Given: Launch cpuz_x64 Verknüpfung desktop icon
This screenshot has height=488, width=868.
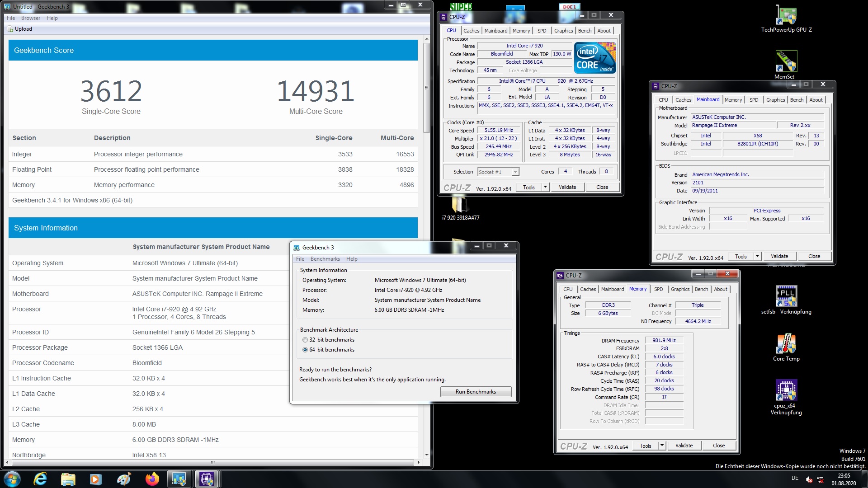Looking at the screenshot, I should point(786,397).
